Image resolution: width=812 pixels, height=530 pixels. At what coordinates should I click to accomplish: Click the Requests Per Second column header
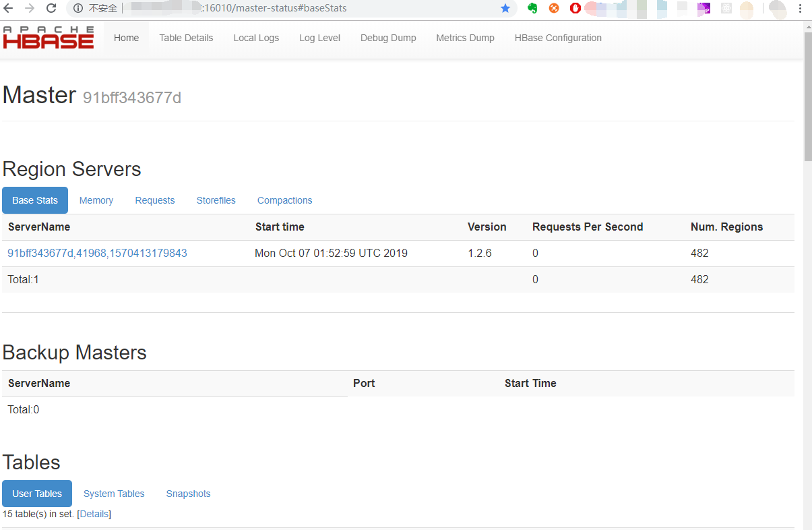(x=588, y=227)
